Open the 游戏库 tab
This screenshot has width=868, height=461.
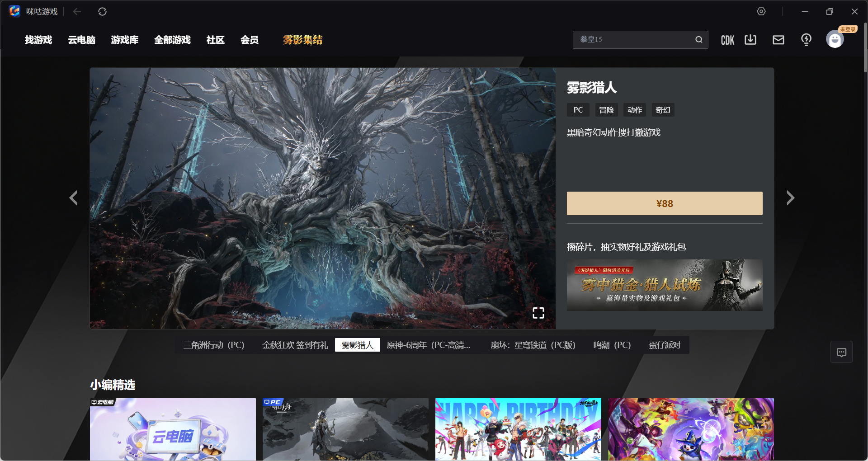click(x=125, y=40)
